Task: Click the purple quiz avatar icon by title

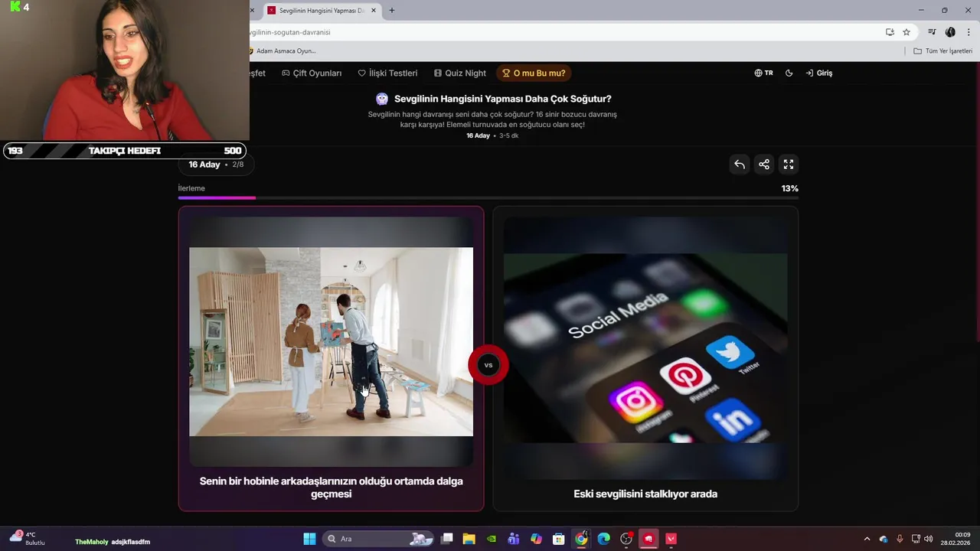Action: click(x=382, y=99)
